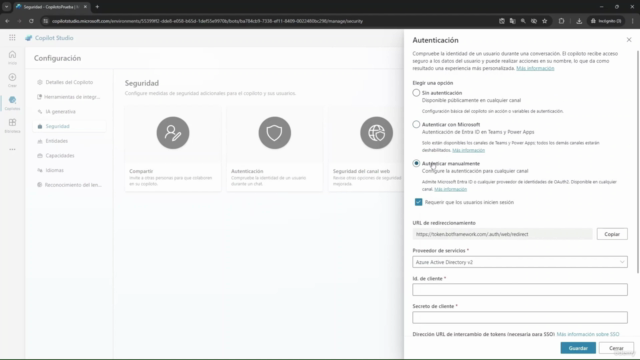Select Autenticar manualmente radio option
This screenshot has width=640, height=360.
(416, 163)
